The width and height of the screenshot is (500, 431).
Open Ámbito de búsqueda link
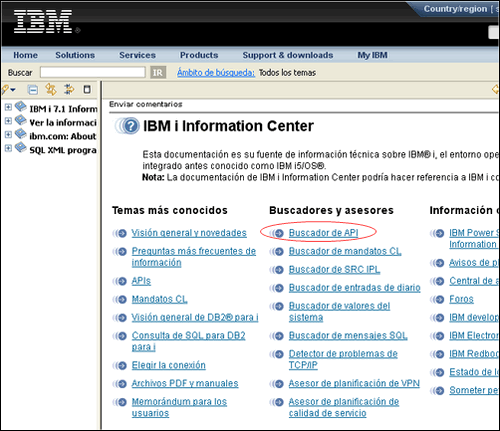click(x=216, y=72)
